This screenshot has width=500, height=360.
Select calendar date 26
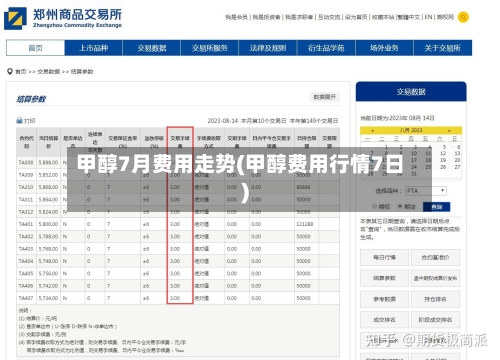[443, 167]
